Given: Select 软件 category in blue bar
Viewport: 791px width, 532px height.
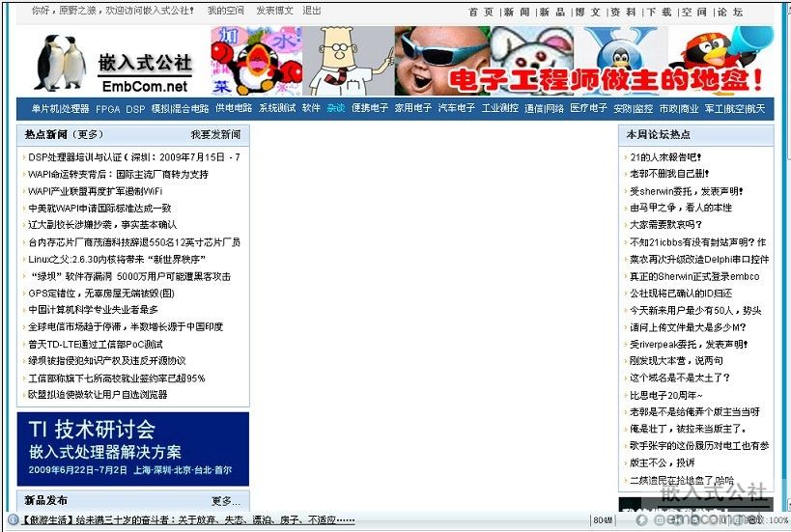Looking at the screenshot, I should 311,108.
